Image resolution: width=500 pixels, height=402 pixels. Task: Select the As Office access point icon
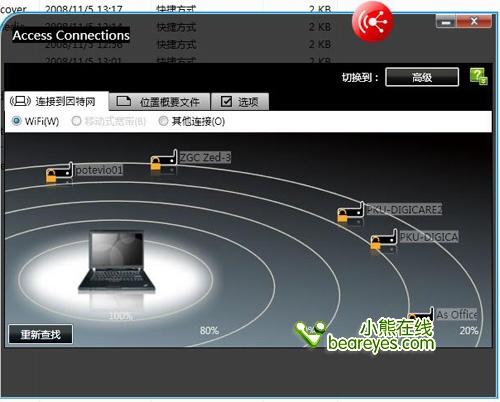(421, 314)
